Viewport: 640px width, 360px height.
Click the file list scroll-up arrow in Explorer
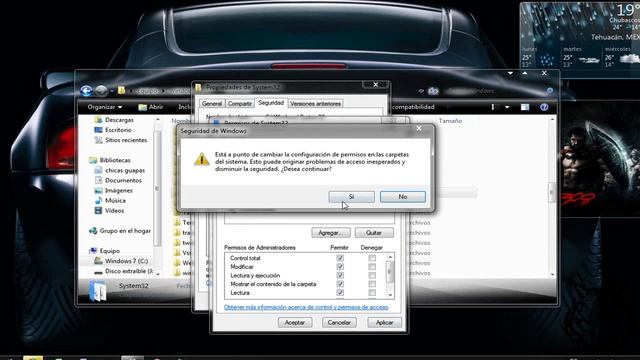click(552, 120)
